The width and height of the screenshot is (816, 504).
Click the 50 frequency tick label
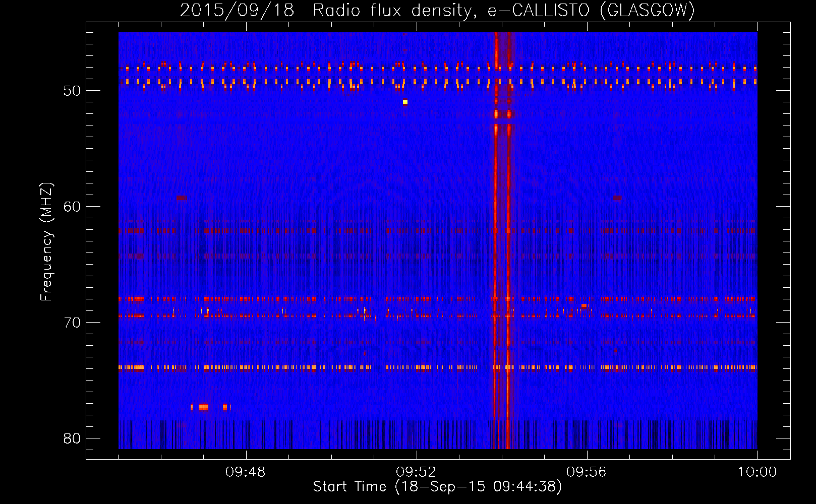(x=72, y=91)
